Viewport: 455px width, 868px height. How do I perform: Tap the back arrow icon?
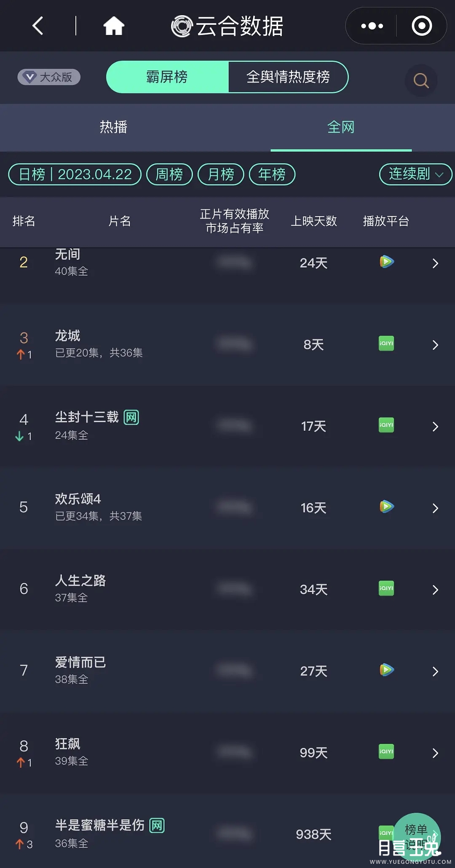coord(38,26)
